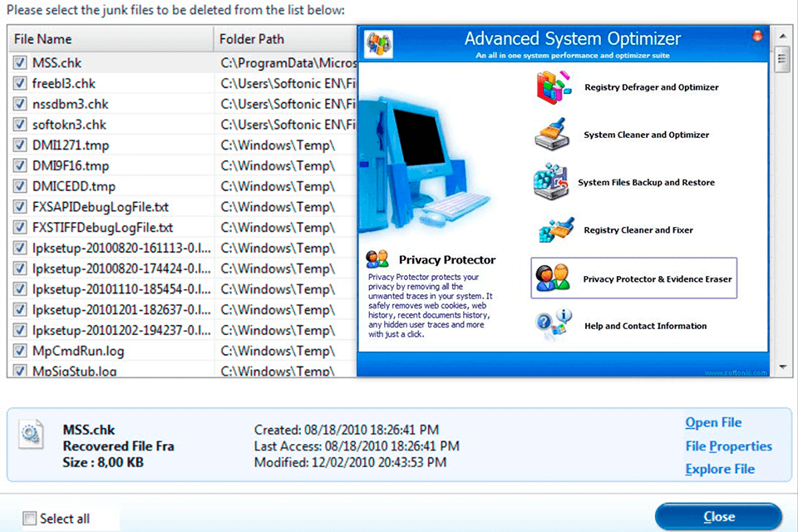Click the Close button

tap(718, 517)
